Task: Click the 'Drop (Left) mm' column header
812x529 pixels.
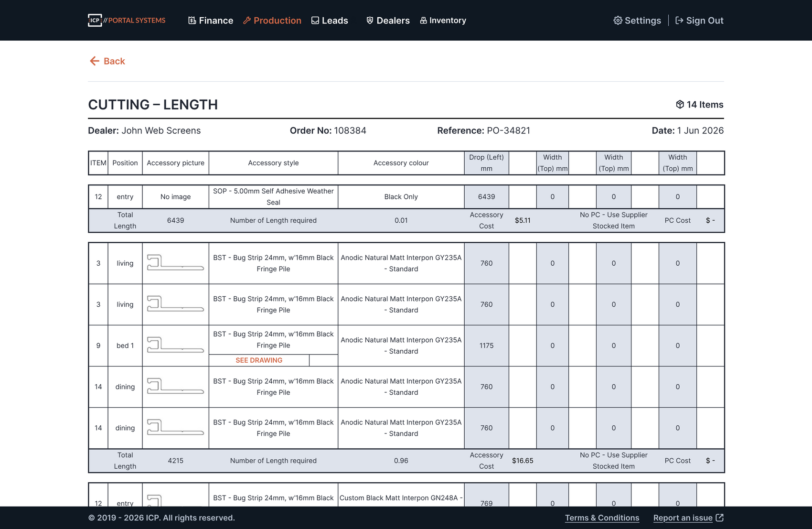Action: [486, 163]
